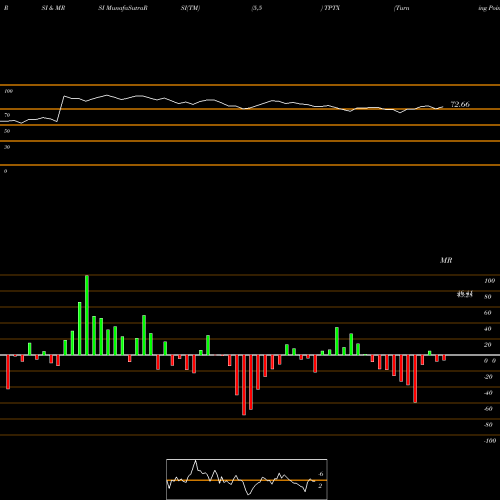
Task: Click the '(Turn' company name text in the header
Action: click(402, 8)
